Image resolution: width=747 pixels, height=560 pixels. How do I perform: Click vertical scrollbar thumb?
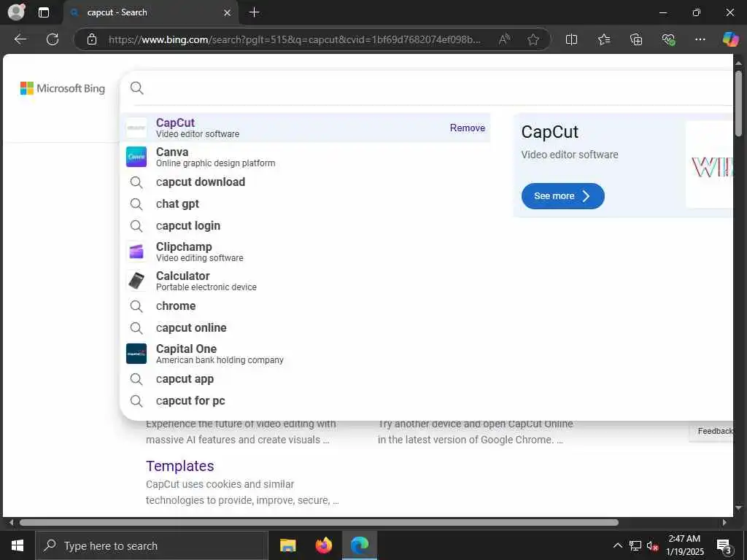click(x=738, y=103)
